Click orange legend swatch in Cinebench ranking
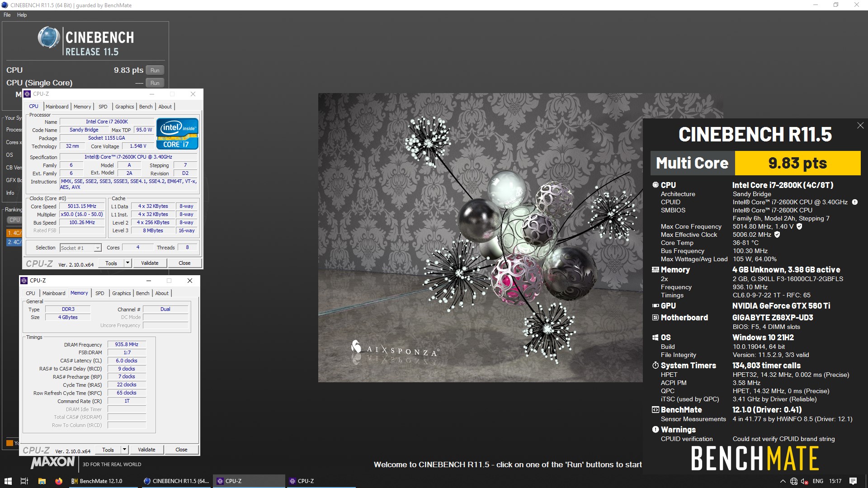868x488 pixels. (x=9, y=443)
